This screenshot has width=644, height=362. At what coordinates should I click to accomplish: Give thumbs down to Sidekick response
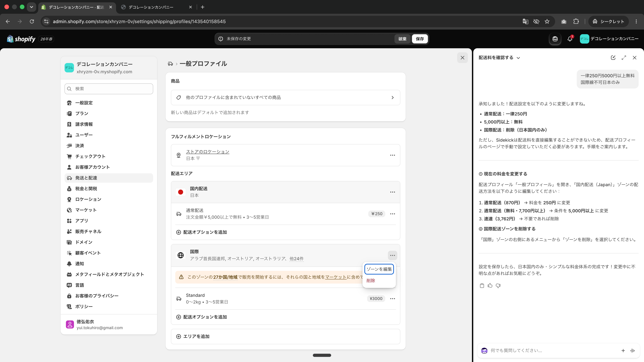(498, 286)
